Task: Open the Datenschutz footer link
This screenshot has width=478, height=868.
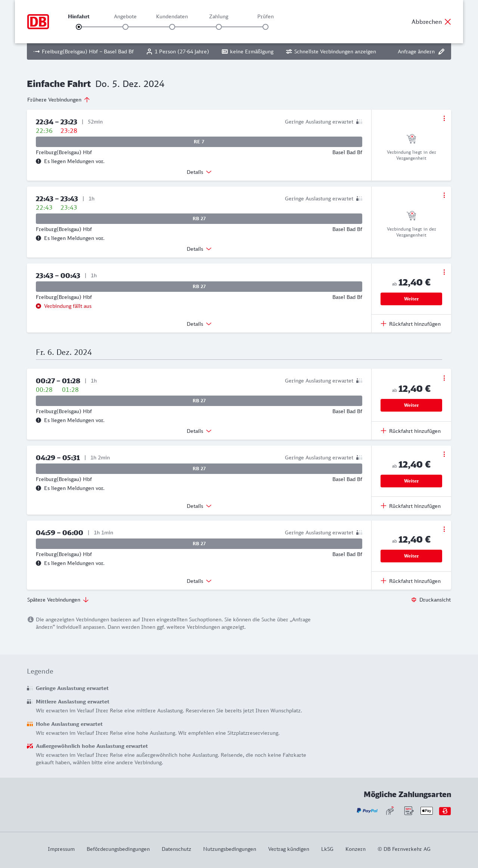Action: click(176, 849)
